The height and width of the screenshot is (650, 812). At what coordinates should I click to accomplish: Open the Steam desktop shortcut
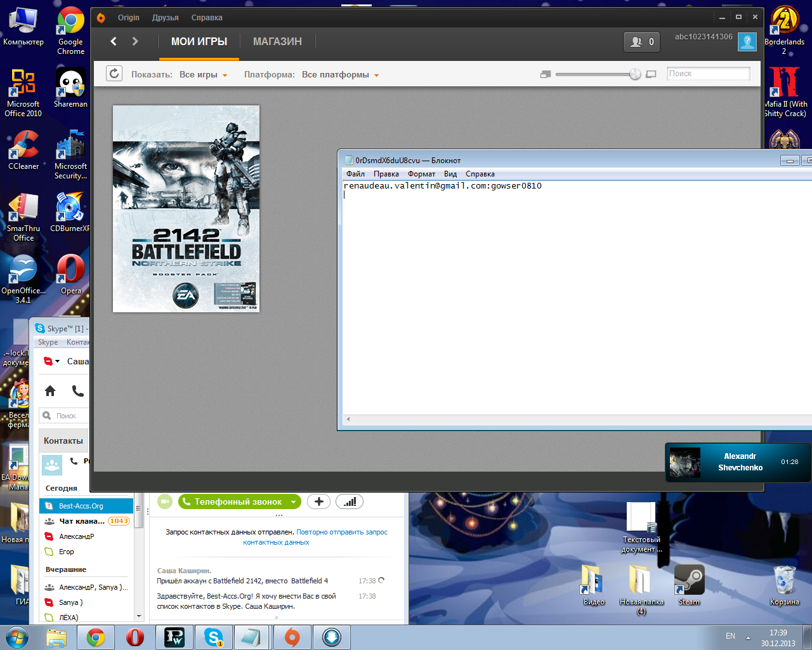pyautogui.click(x=689, y=585)
